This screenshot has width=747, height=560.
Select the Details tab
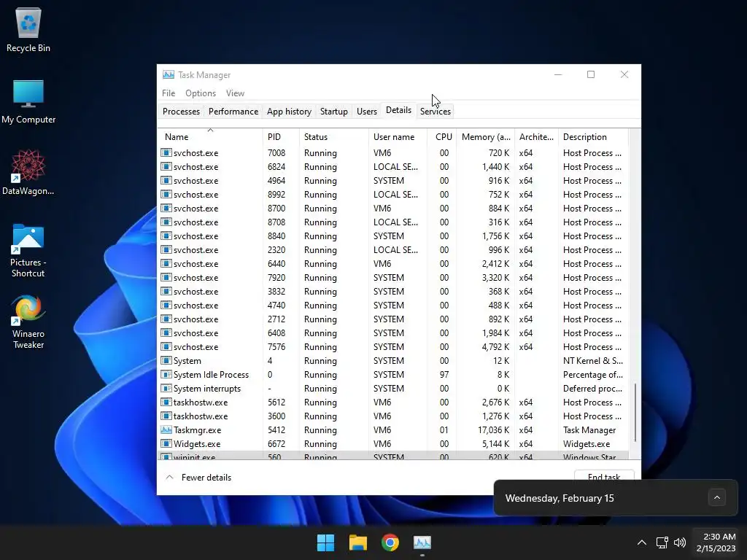click(x=399, y=111)
